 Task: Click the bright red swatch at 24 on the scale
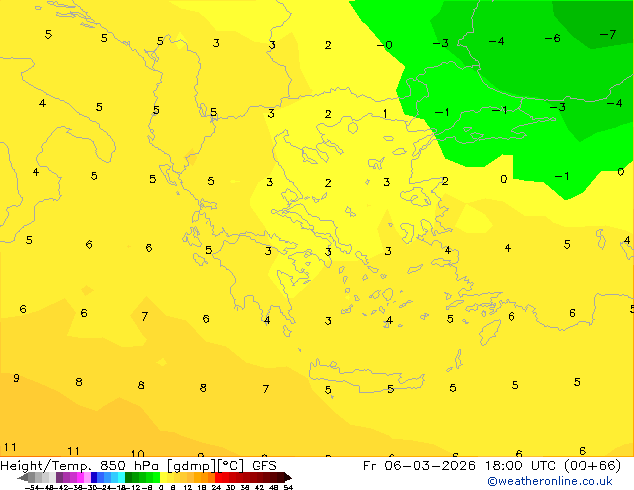[218, 477]
